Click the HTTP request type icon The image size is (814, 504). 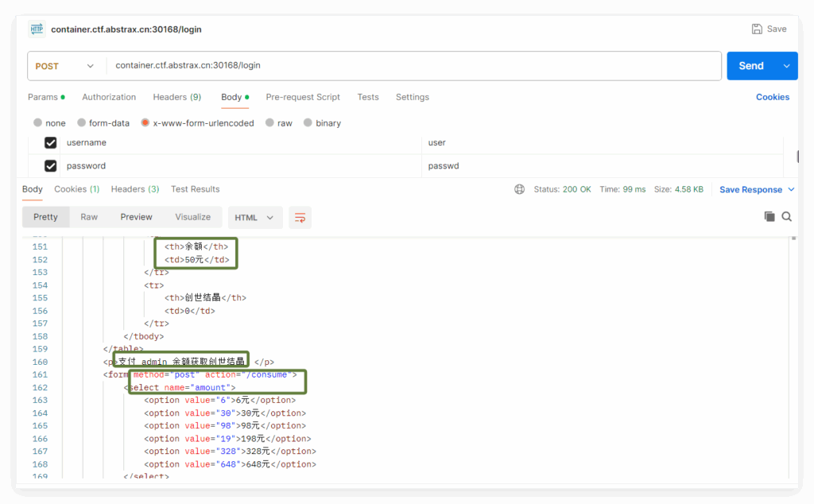(x=37, y=29)
